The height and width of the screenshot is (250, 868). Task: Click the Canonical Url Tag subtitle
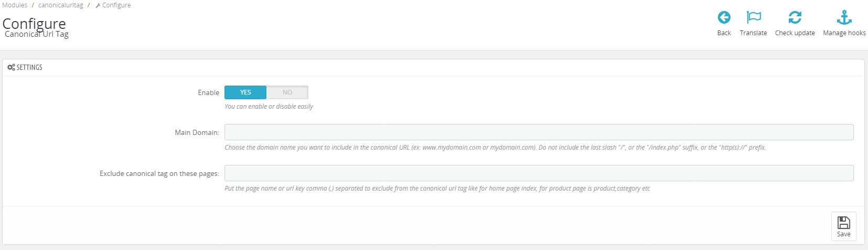(x=37, y=35)
